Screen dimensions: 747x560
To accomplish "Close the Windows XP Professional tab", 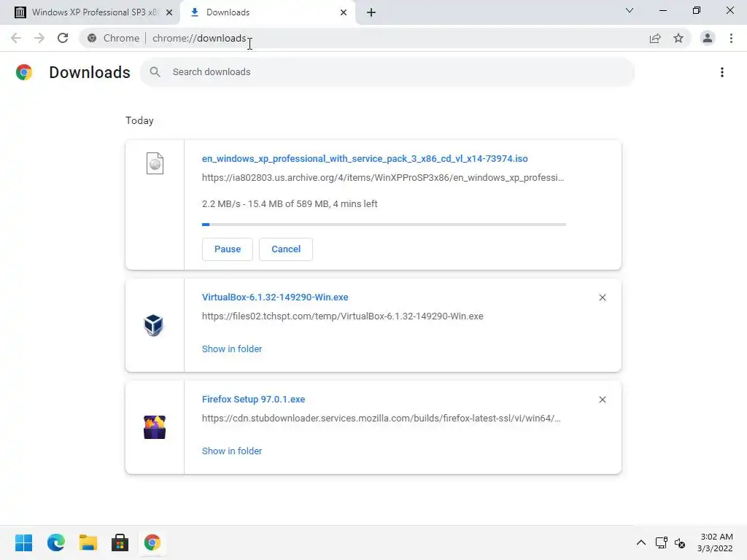I will coord(169,12).
